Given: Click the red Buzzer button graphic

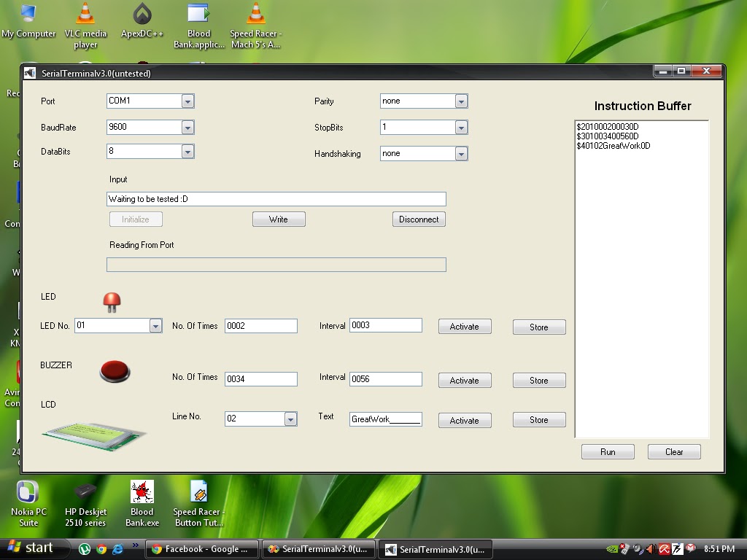Looking at the screenshot, I should coord(113,371).
